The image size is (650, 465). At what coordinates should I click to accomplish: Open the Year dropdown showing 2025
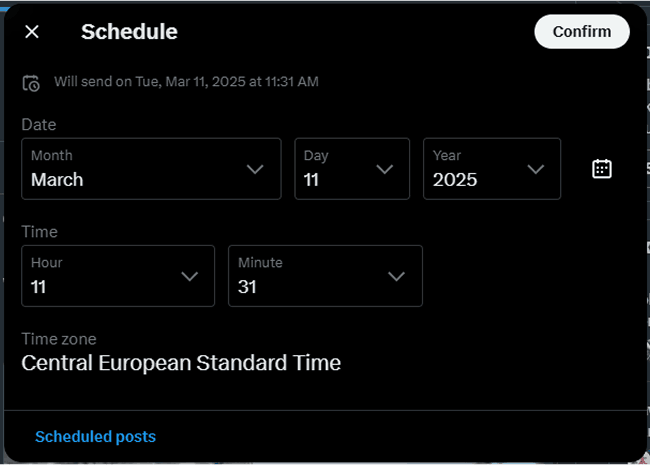pos(492,169)
